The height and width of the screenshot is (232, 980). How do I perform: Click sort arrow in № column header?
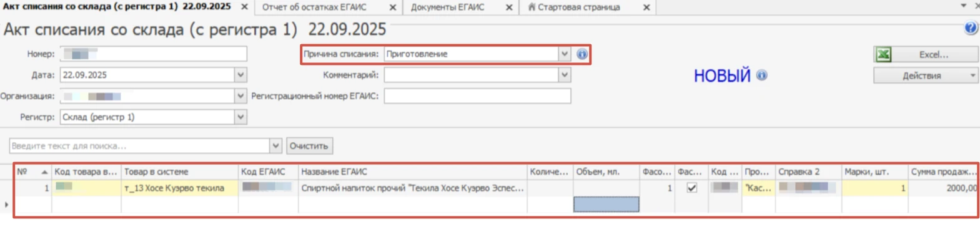(x=44, y=172)
